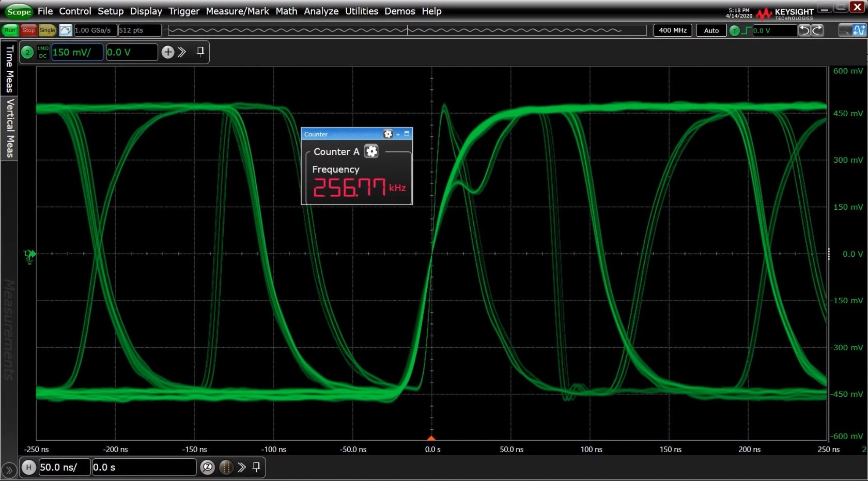Open Counter A settings gear
Viewport: 868px width, 481px height.
point(371,151)
